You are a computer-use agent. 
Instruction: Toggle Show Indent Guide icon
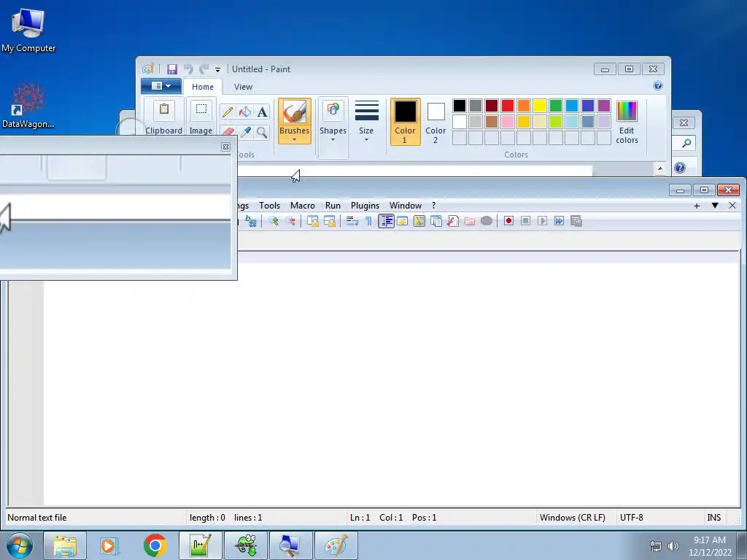tap(386, 221)
